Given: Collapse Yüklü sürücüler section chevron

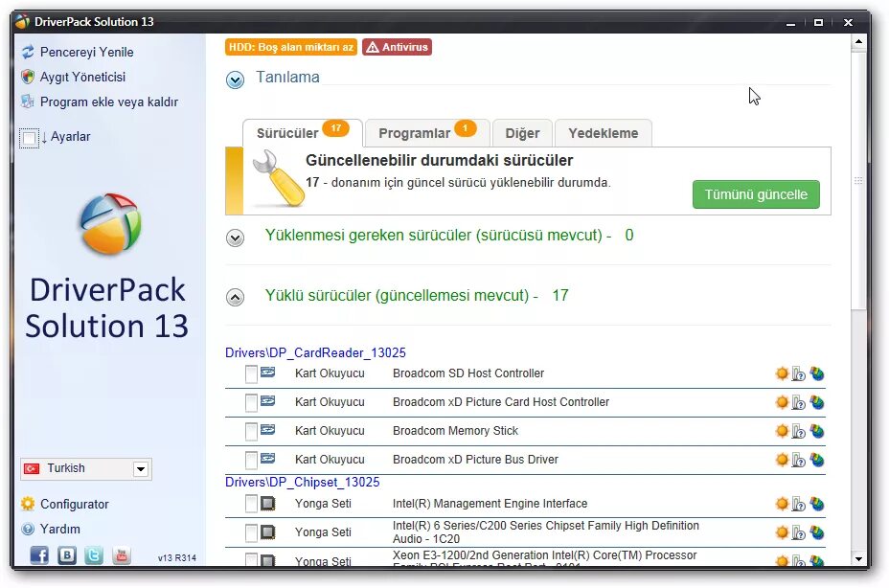Looking at the screenshot, I should click(235, 297).
